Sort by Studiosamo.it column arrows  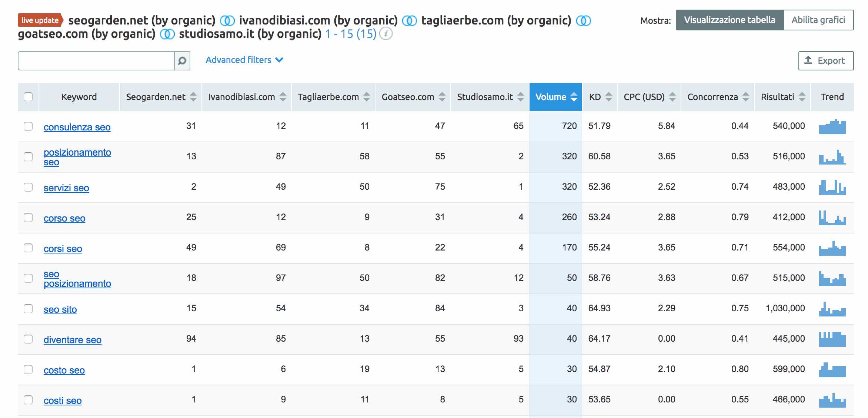click(x=521, y=97)
